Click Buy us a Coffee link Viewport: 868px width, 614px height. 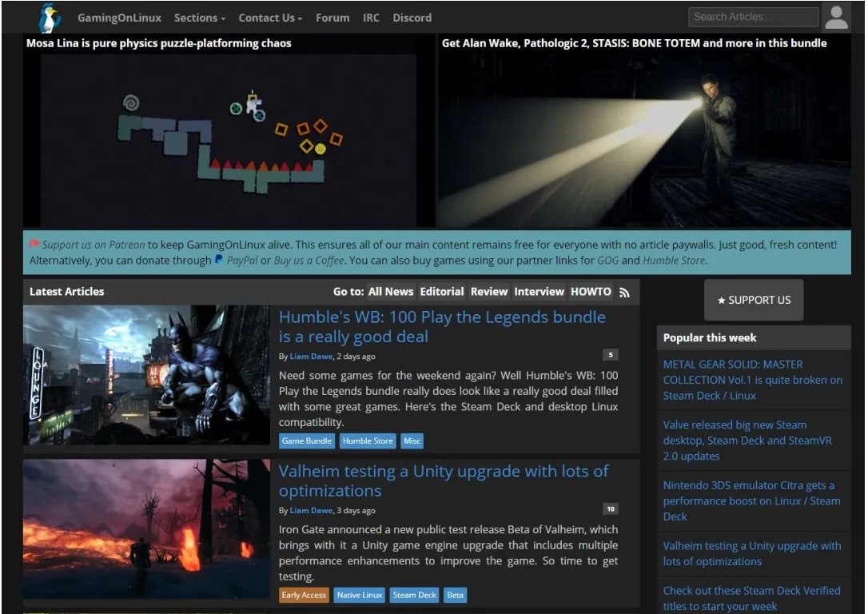pyautogui.click(x=309, y=260)
